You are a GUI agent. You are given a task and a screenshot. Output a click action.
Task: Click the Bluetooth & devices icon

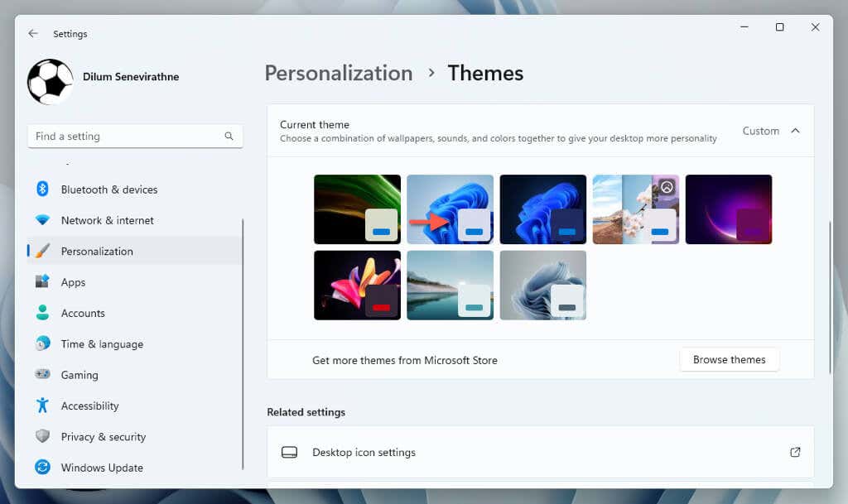click(42, 189)
